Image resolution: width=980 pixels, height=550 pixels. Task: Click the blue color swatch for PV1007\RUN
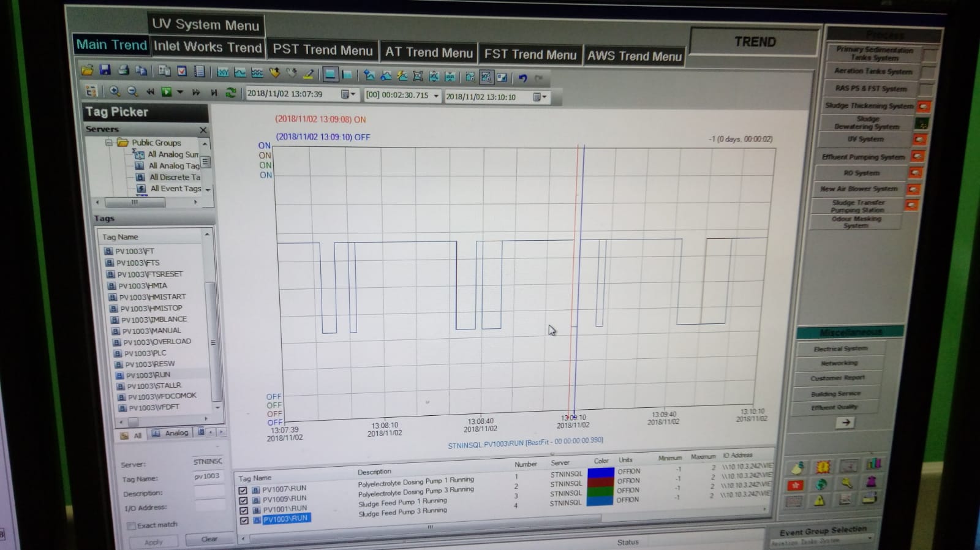(x=600, y=472)
